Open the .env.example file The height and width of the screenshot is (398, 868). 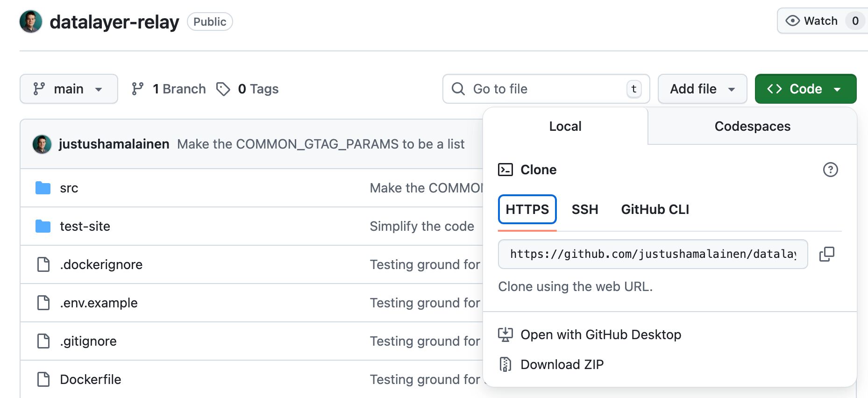[99, 303]
